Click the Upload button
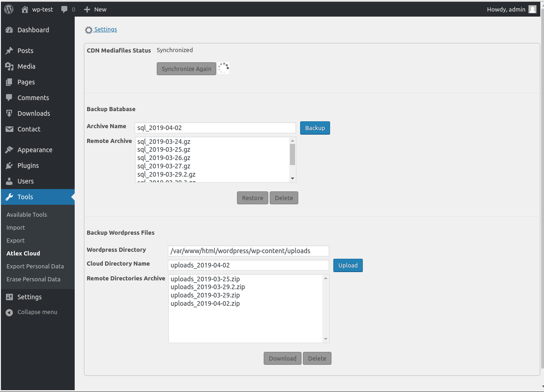The width and height of the screenshot is (544, 392). (348, 265)
